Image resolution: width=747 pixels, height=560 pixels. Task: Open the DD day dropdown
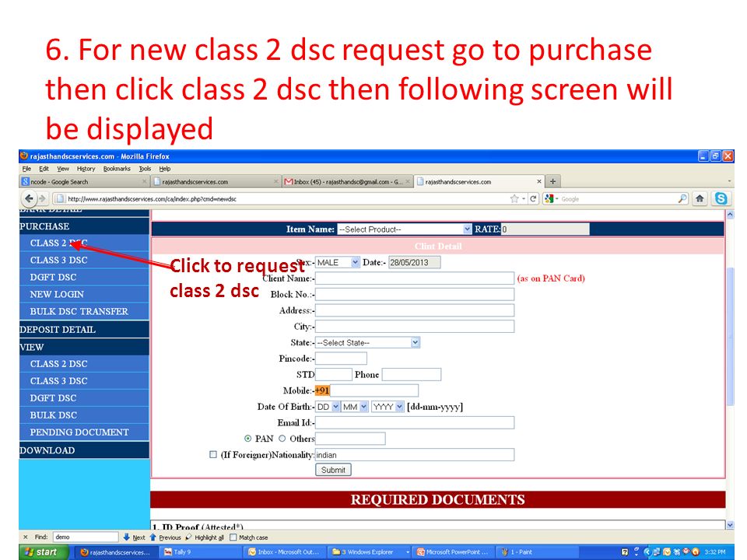pyautogui.click(x=328, y=407)
